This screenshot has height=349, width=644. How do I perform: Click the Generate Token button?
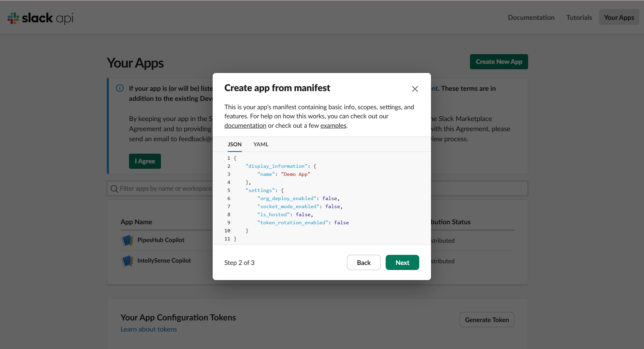(487, 320)
